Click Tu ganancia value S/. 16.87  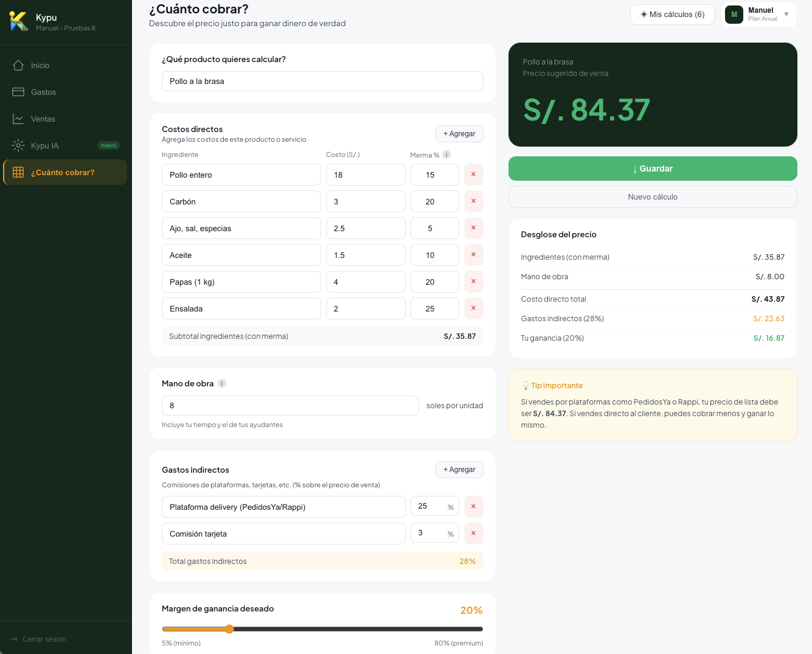tap(769, 338)
